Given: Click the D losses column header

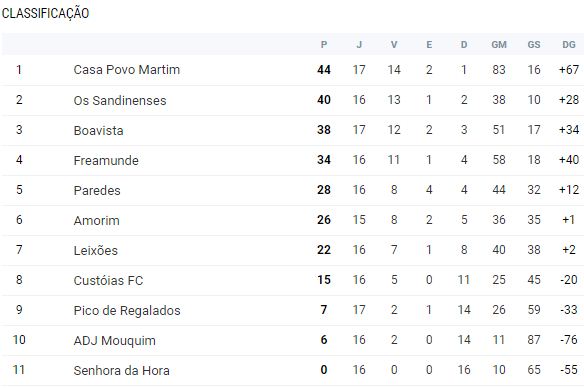Looking at the screenshot, I should (464, 45).
